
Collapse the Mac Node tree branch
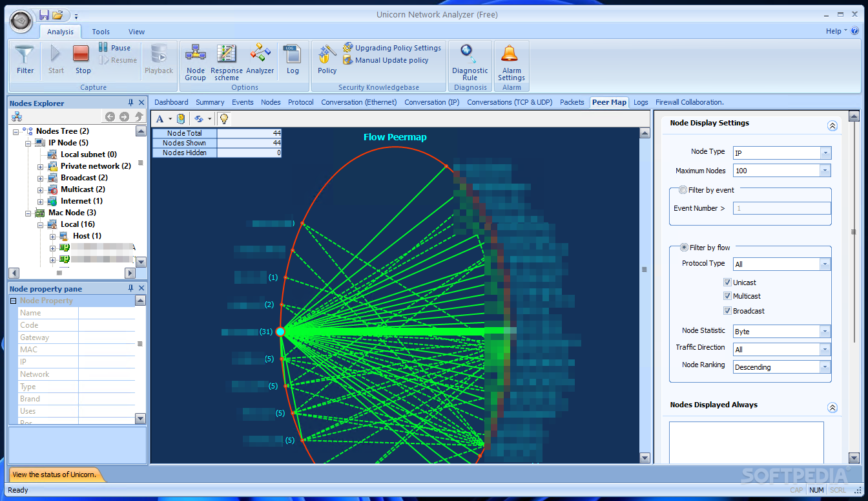[x=28, y=213]
